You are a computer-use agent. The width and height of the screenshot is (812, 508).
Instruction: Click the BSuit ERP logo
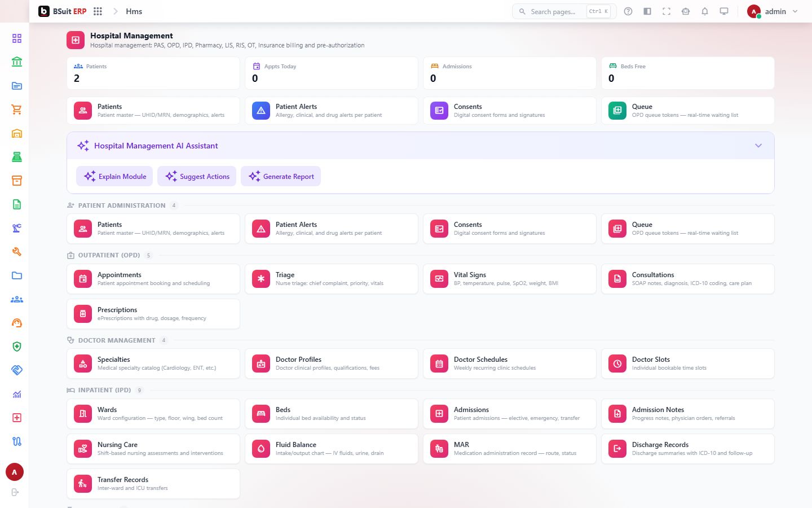[x=62, y=11]
